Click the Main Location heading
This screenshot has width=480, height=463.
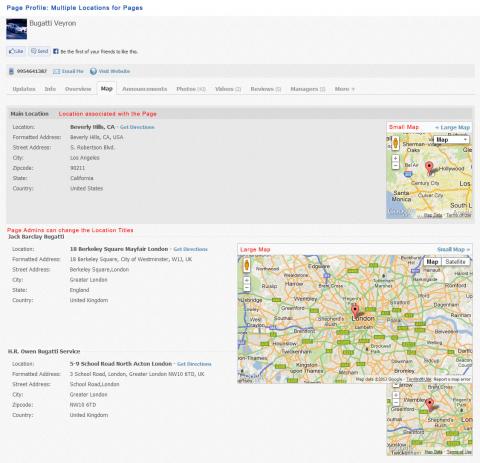29,114
